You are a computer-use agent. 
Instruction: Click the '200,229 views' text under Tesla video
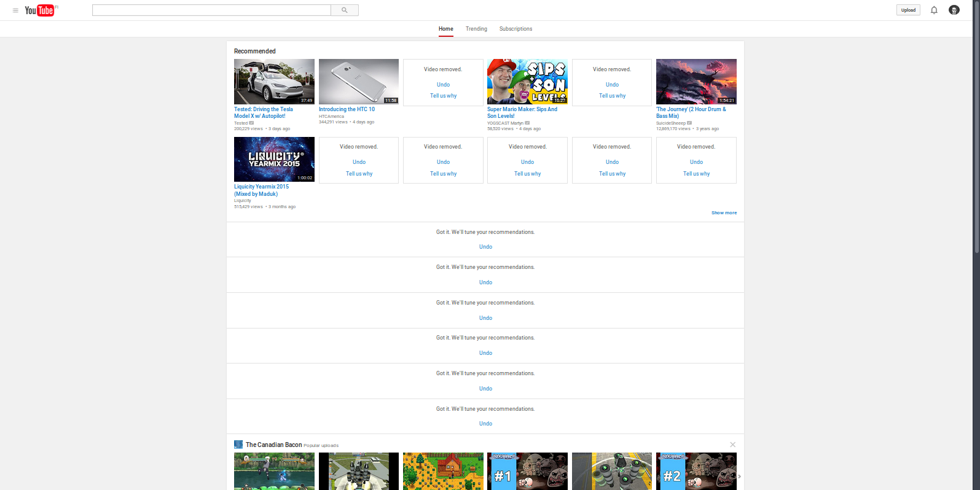pyautogui.click(x=248, y=129)
